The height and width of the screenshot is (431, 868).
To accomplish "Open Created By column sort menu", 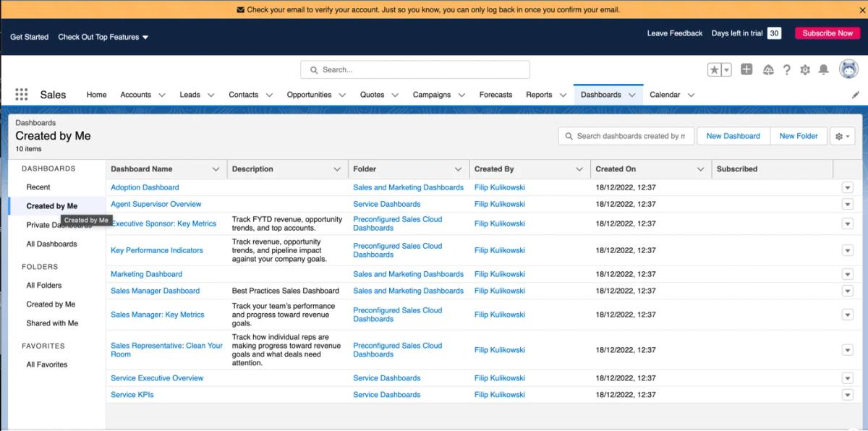I will [579, 169].
